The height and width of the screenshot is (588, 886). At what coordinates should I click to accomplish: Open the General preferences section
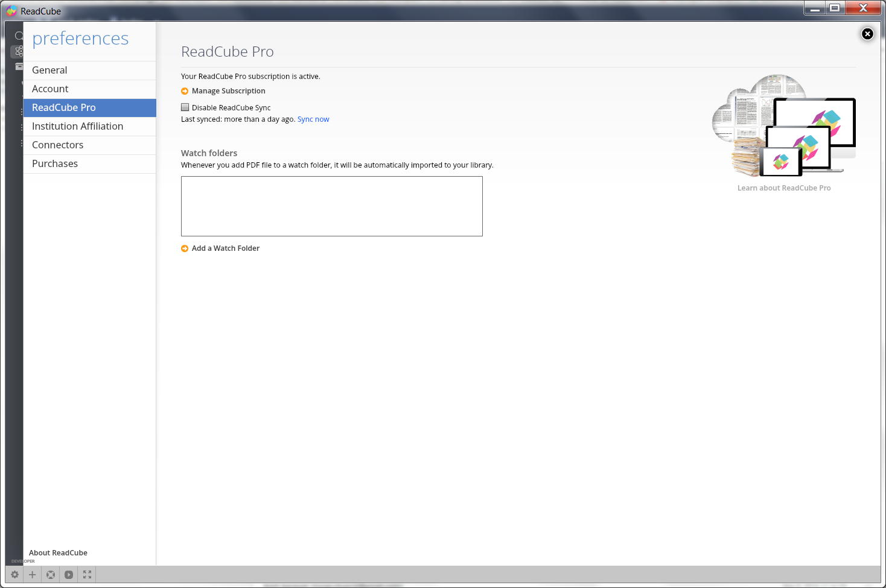coord(89,70)
